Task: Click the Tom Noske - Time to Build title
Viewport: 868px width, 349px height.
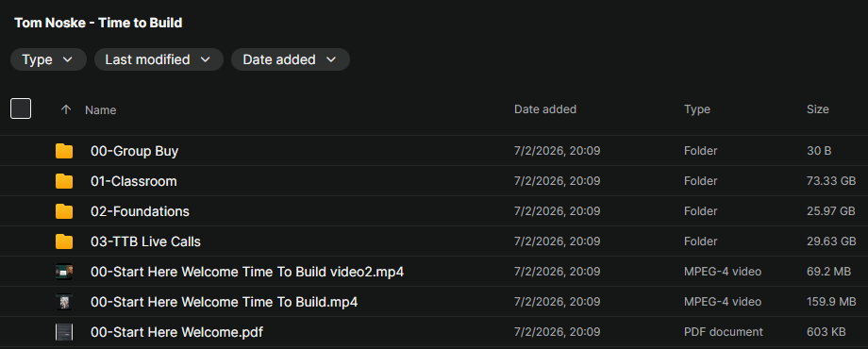Action: coord(98,23)
